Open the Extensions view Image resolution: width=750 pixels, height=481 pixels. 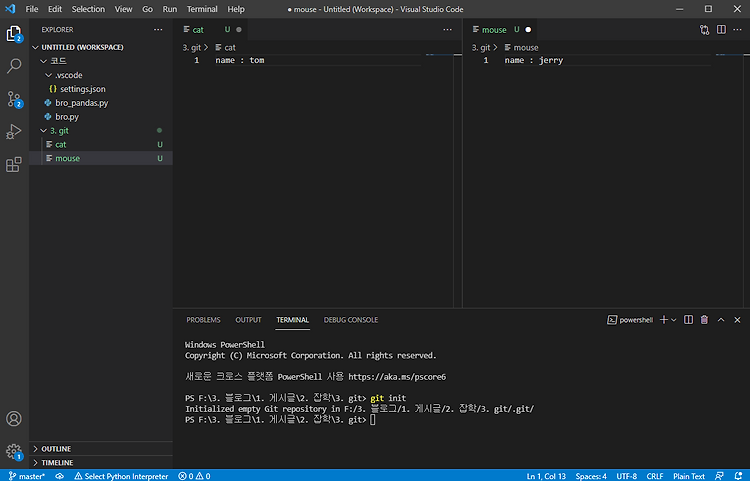pos(14,164)
